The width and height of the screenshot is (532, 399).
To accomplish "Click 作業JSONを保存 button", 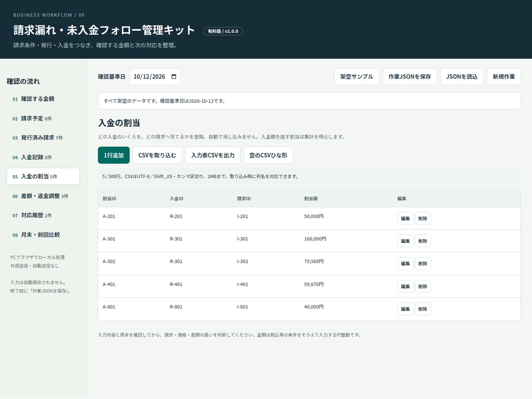I will click(x=409, y=77).
